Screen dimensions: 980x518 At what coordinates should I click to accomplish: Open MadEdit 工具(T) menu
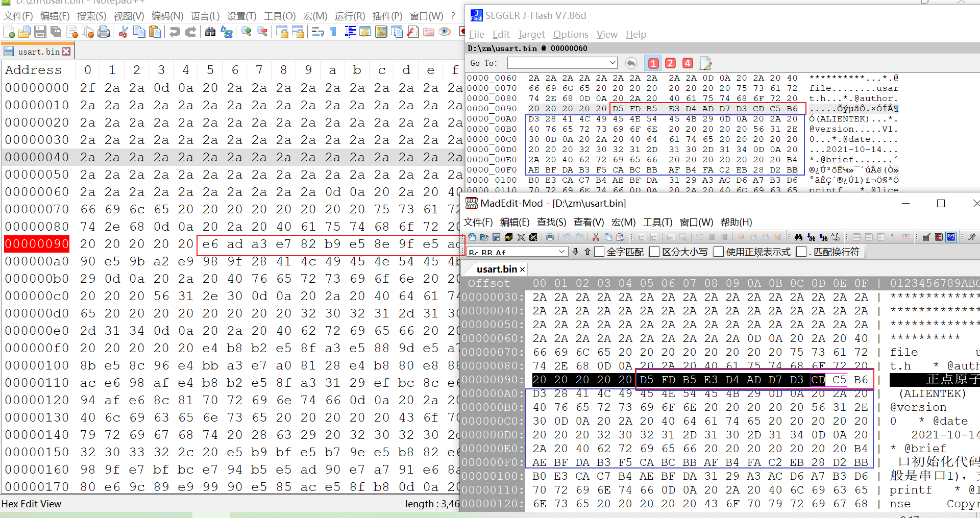pyautogui.click(x=657, y=223)
